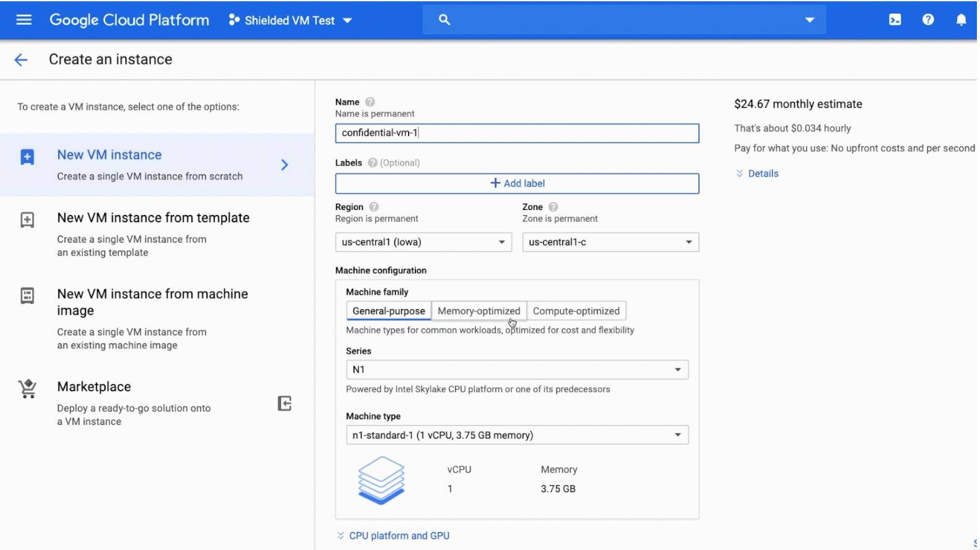The image size is (980, 550).
Task: Open the Zone dropdown us-central1-c
Action: [x=610, y=242]
